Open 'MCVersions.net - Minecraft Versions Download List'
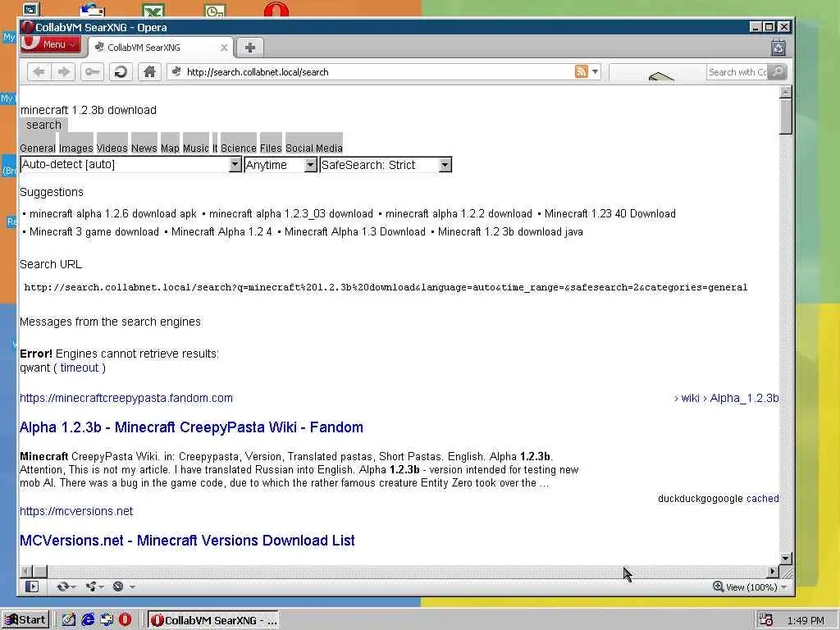Viewport: 840px width, 630px height. click(187, 541)
